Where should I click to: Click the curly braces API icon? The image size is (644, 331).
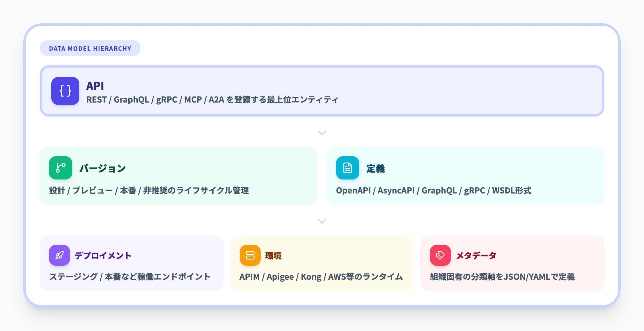click(65, 91)
